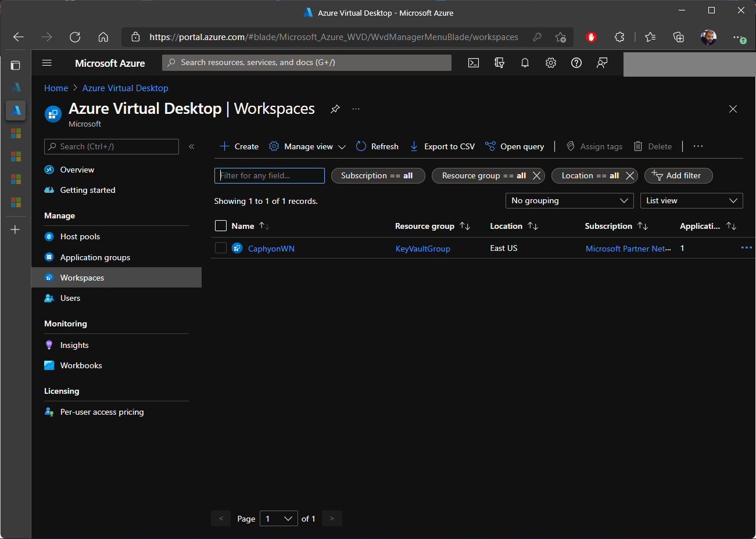Open portal settings gear
This screenshot has width=756, height=539.
coord(551,63)
